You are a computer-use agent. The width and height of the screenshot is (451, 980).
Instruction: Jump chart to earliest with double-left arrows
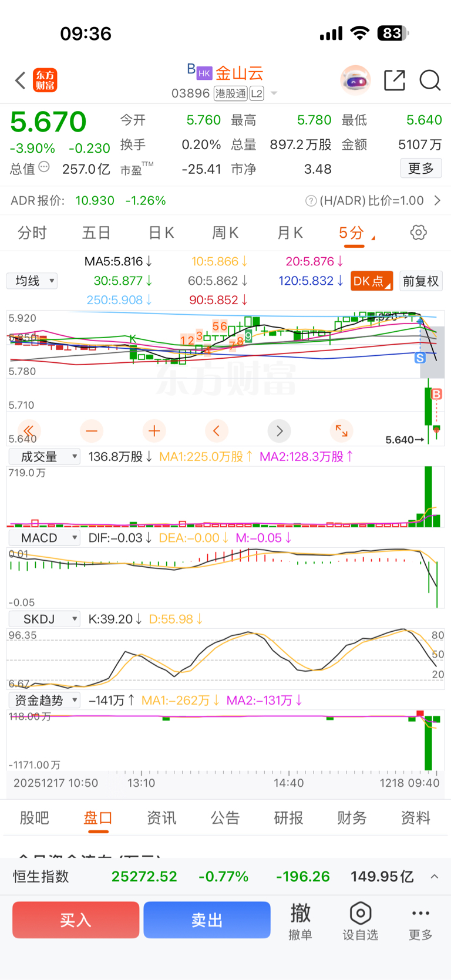pyautogui.click(x=29, y=431)
